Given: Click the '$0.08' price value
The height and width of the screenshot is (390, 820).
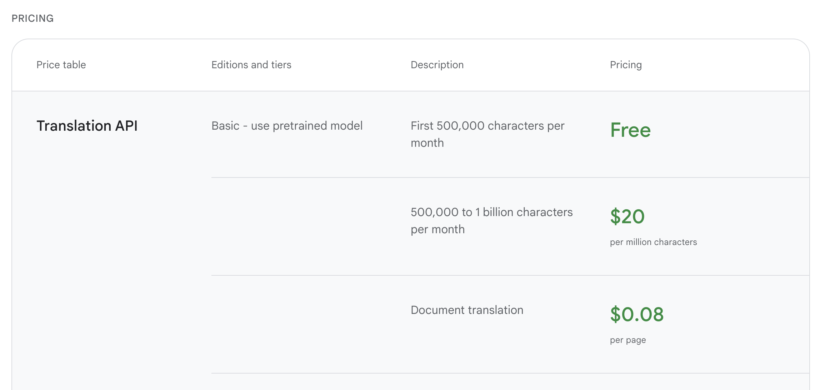Looking at the screenshot, I should click(636, 314).
